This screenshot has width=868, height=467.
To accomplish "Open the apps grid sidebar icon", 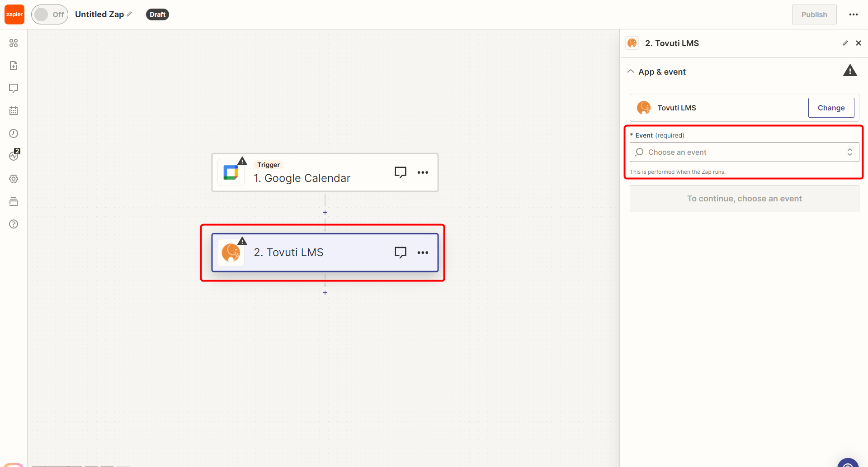I will pyautogui.click(x=14, y=43).
